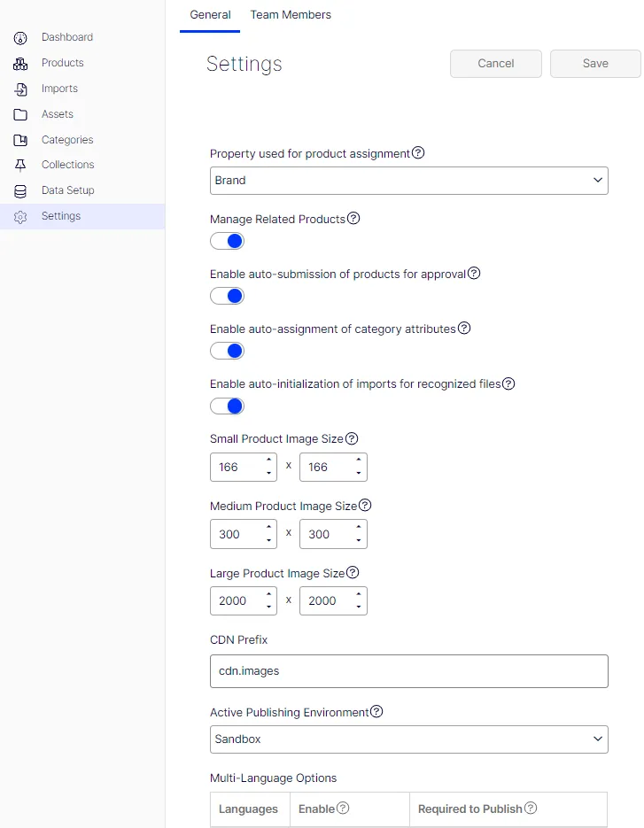This screenshot has width=644, height=828.
Task: Open help icon for Active Publishing Environment
Action: pyautogui.click(x=376, y=711)
